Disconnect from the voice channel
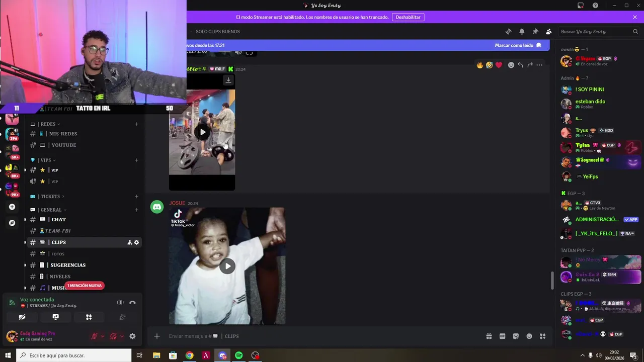 [x=132, y=302]
